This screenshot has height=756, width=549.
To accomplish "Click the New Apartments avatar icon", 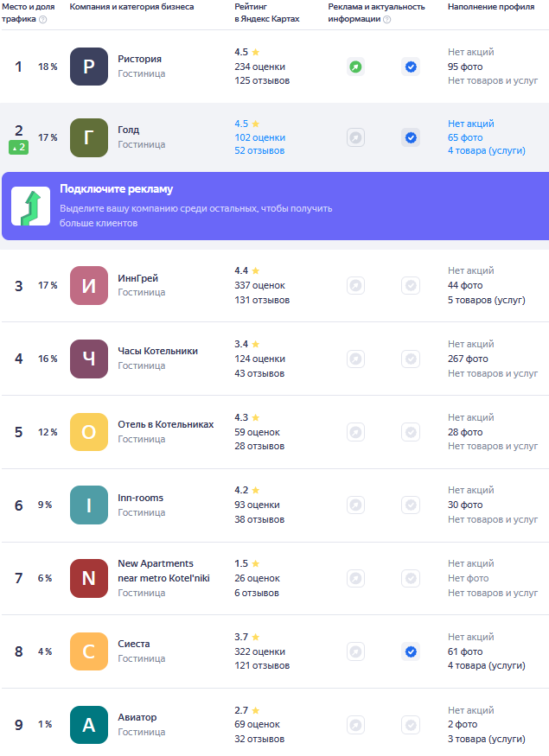I will pyautogui.click(x=89, y=578).
